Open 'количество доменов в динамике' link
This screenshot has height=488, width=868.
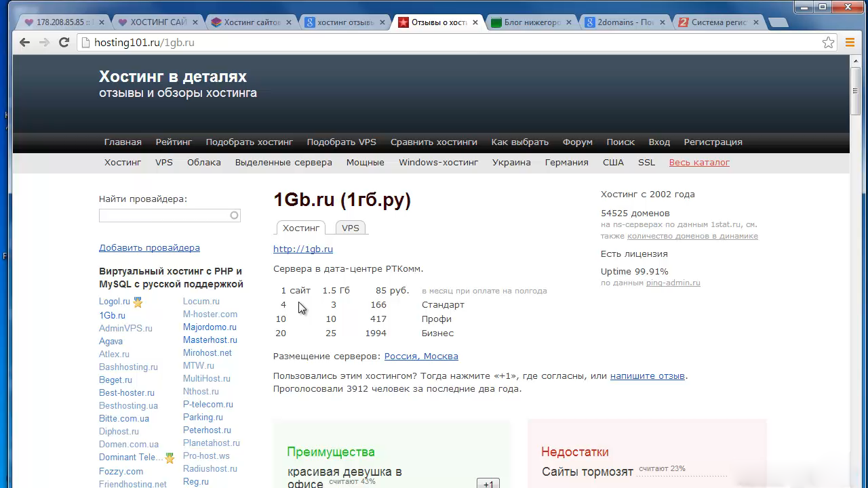(692, 236)
